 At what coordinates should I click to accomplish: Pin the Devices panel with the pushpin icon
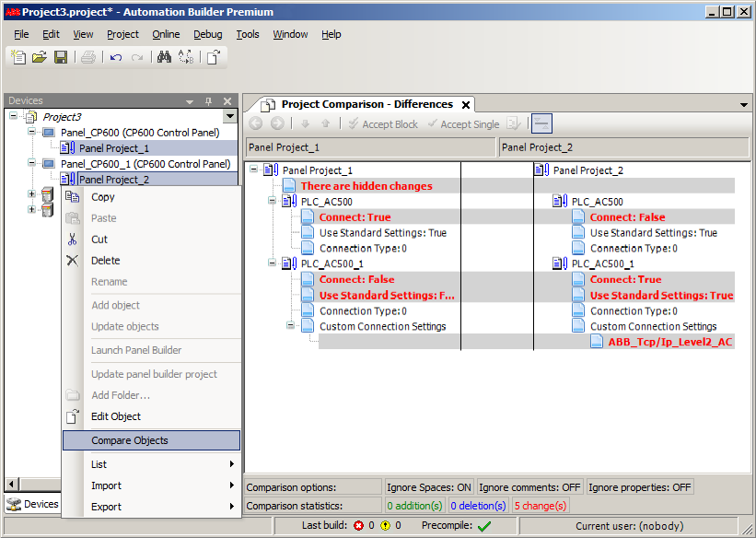[x=208, y=100]
